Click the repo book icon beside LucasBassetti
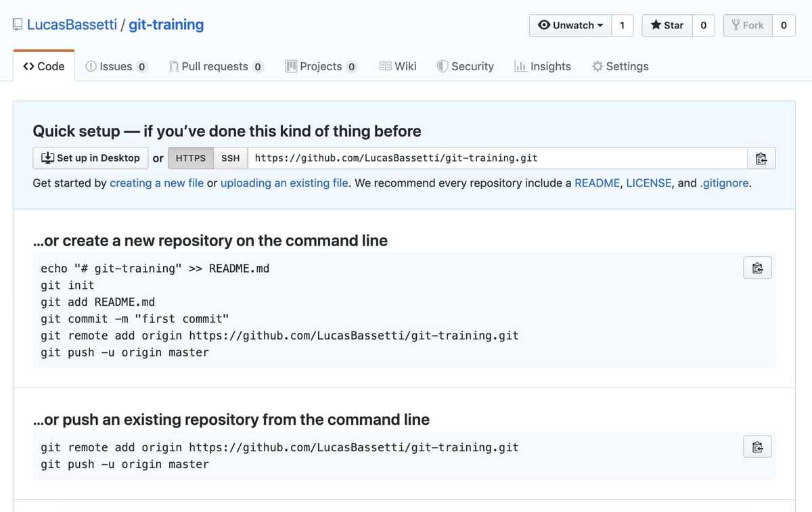 click(x=16, y=23)
